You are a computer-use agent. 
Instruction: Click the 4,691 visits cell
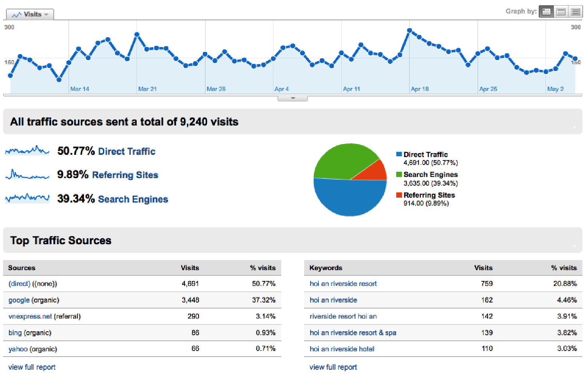[x=190, y=284]
